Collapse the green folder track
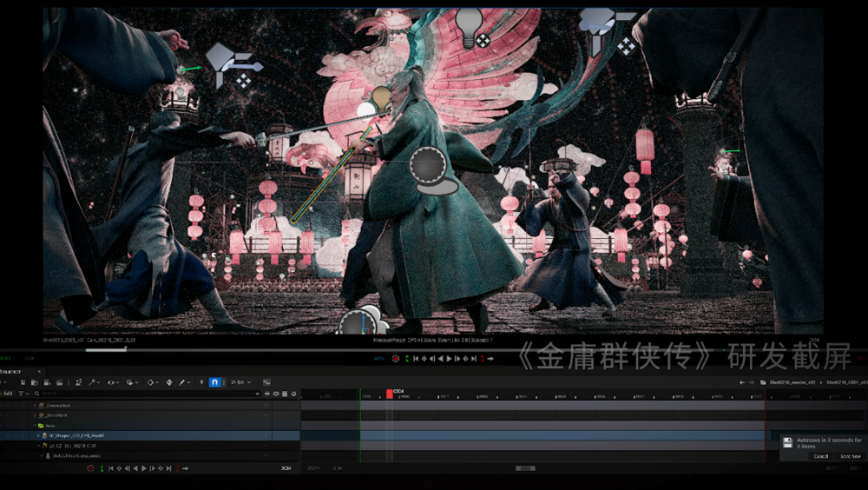Image resolution: width=868 pixels, height=490 pixels. (x=35, y=426)
